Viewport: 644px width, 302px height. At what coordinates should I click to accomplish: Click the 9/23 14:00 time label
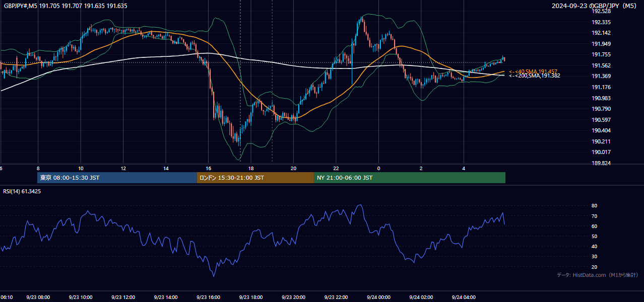coord(166,297)
